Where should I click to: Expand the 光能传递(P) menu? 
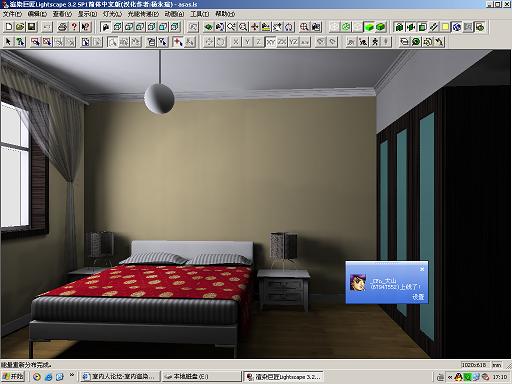(143, 14)
